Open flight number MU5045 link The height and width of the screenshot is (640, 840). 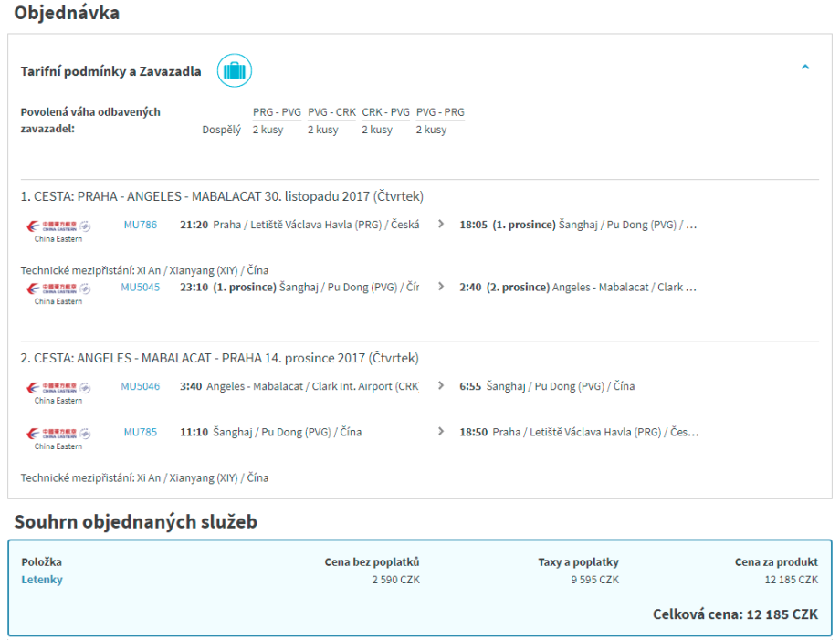point(141,287)
